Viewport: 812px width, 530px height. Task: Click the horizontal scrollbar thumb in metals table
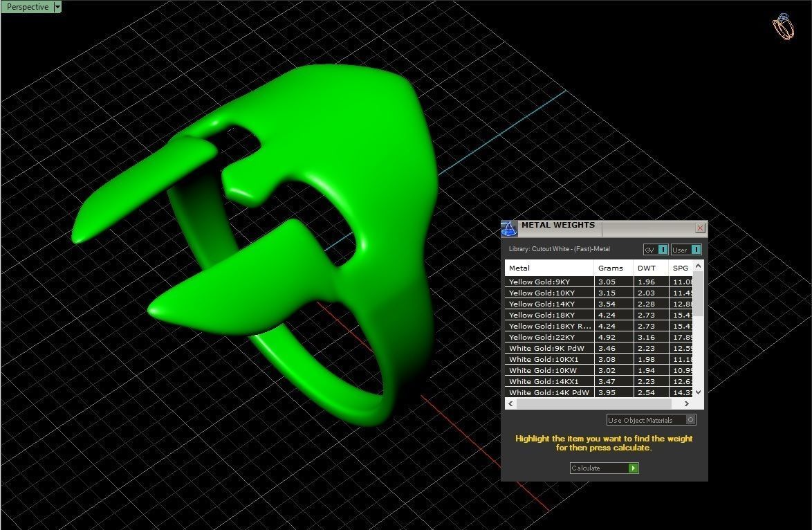pyautogui.click(x=594, y=403)
